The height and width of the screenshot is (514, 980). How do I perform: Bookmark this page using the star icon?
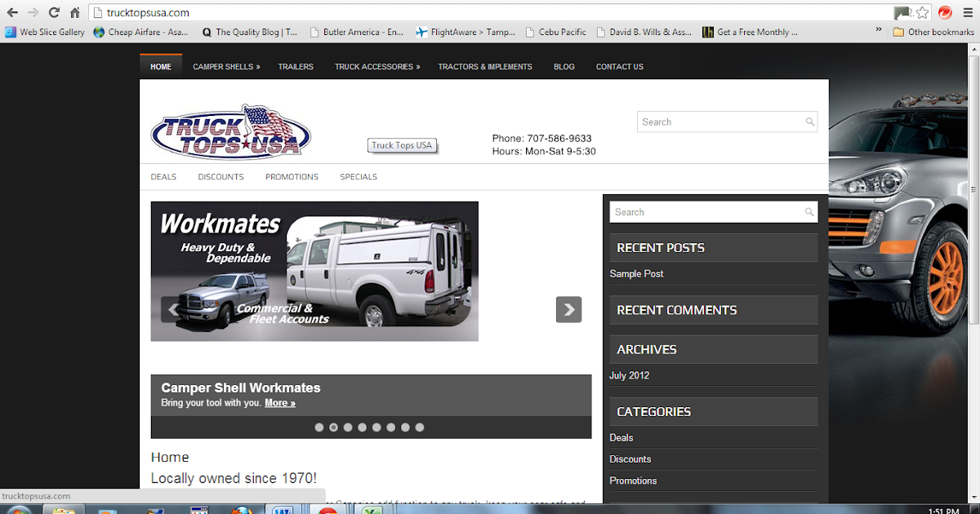922,12
